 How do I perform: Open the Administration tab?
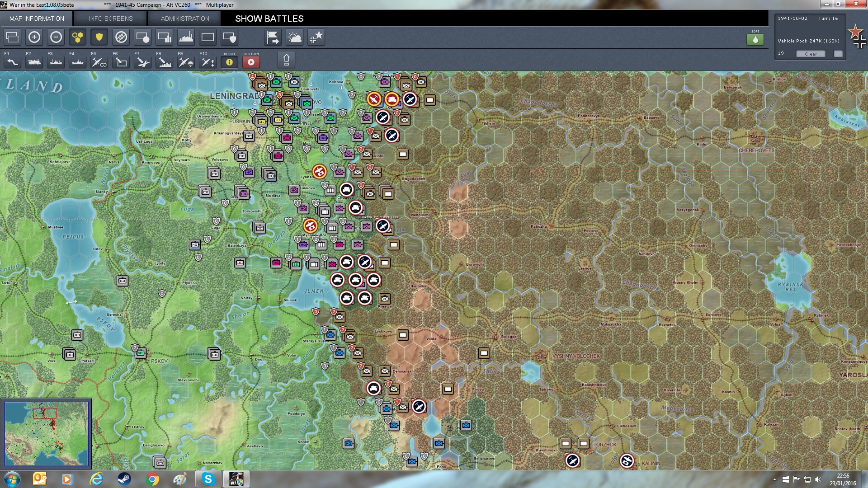(185, 19)
